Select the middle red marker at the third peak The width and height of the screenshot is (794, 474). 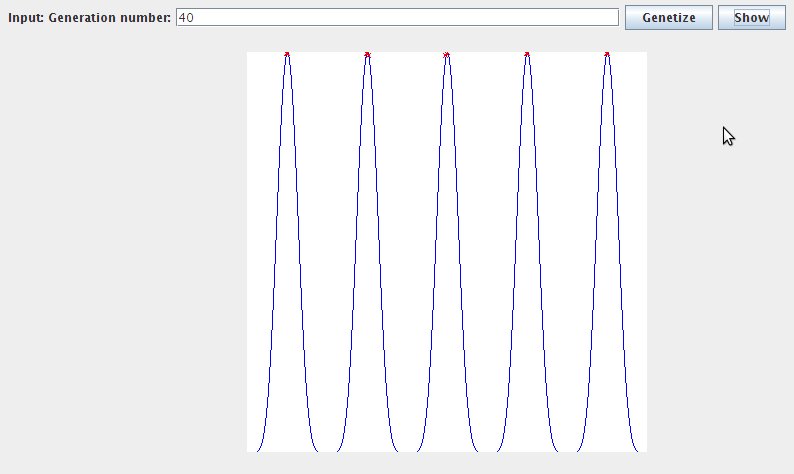click(447, 54)
